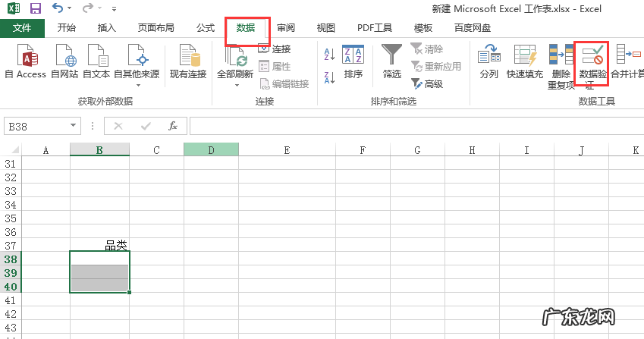The image size is (644, 339).
Task: Click the 属性 button
Action: click(275, 66)
